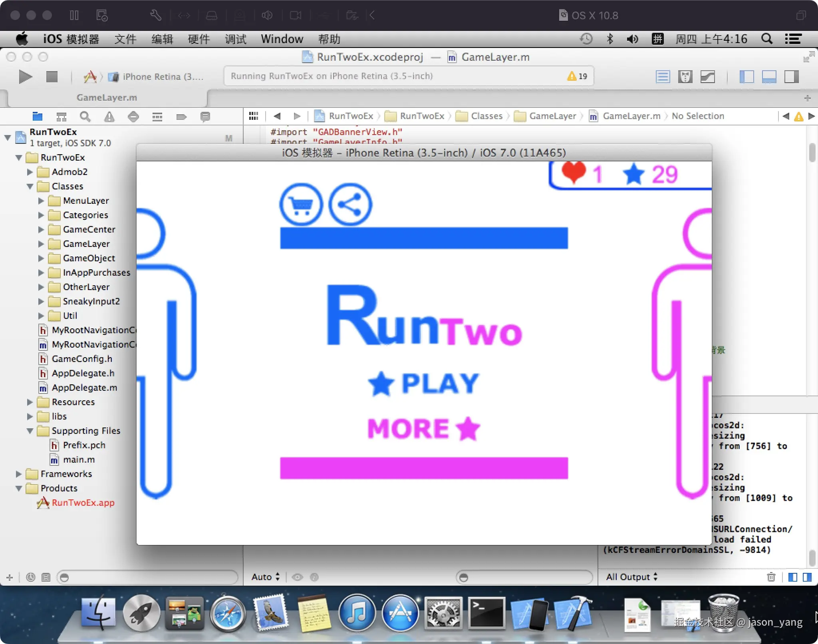
Task: Open the issue navigator warning triangle
Action: (x=109, y=117)
